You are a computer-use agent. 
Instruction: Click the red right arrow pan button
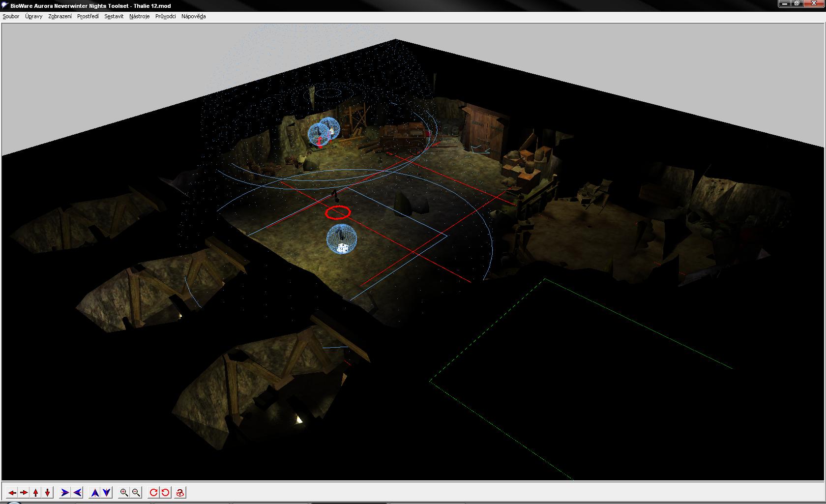tap(24, 492)
